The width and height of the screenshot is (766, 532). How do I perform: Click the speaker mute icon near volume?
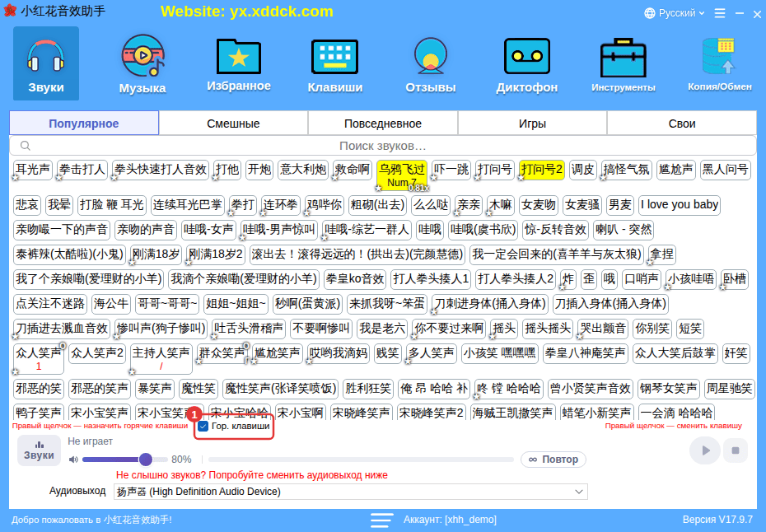pyautogui.click(x=73, y=460)
